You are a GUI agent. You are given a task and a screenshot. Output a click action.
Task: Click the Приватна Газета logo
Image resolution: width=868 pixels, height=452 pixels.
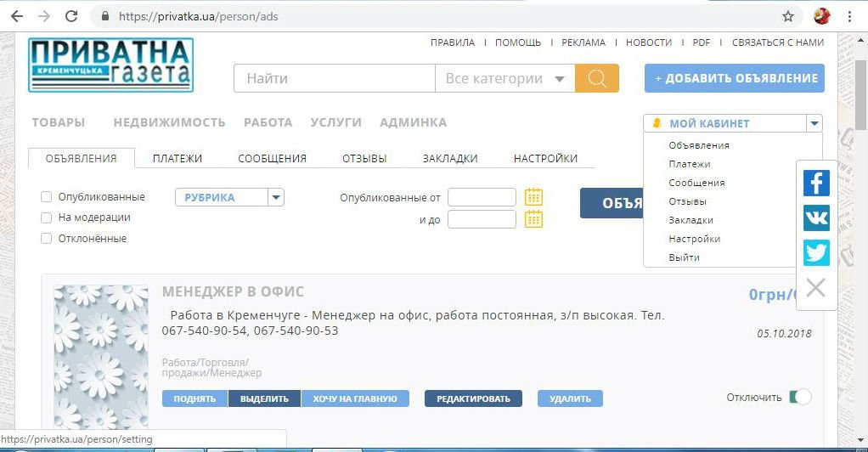point(110,65)
